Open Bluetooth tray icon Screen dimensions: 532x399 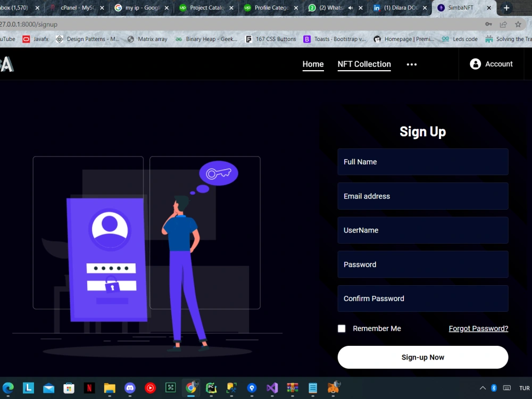pos(494,388)
